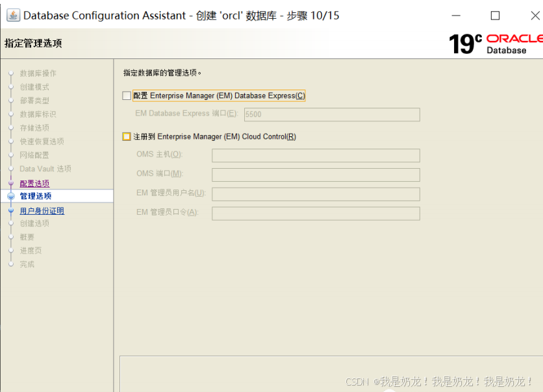Click the 完成 step in sidebar
The image size is (543, 392).
[x=27, y=264]
